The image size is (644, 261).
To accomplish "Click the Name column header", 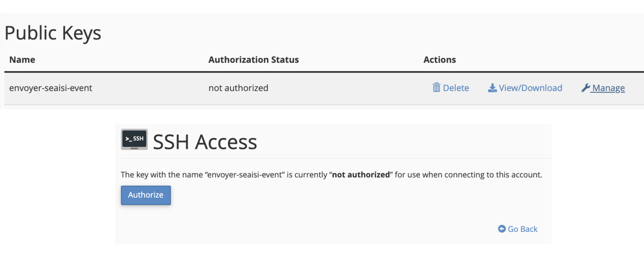I will click(x=22, y=60).
